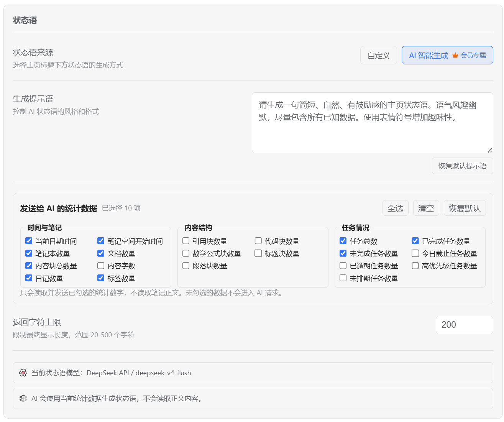Click the 返回字符上限 field showing 200
Viewport: 504px width, 422px height.
click(465, 325)
